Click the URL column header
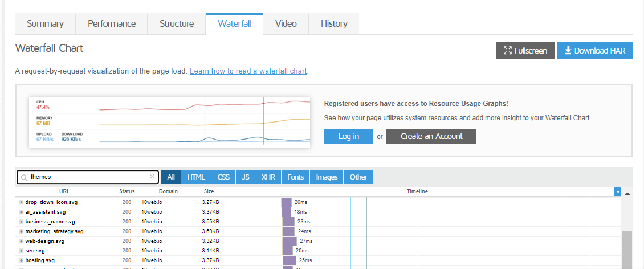Viewport: 644px width, 269px height. coord(64,191)
